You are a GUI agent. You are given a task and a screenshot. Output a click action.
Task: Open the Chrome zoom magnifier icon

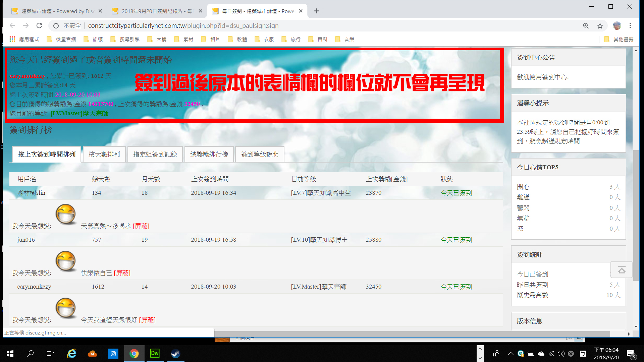click(x=586, y=26)
